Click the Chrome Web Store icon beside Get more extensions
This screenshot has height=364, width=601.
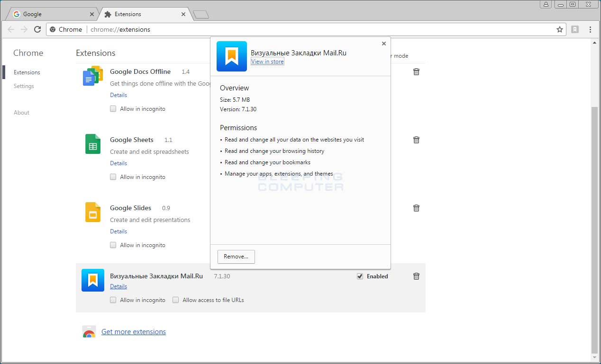click(89, 331)
